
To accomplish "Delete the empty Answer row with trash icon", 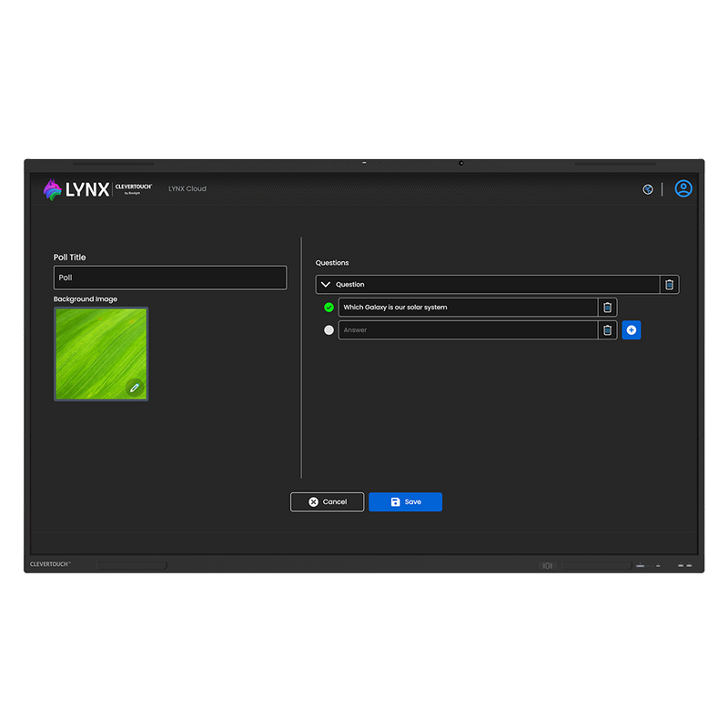I will pos(608,330).
